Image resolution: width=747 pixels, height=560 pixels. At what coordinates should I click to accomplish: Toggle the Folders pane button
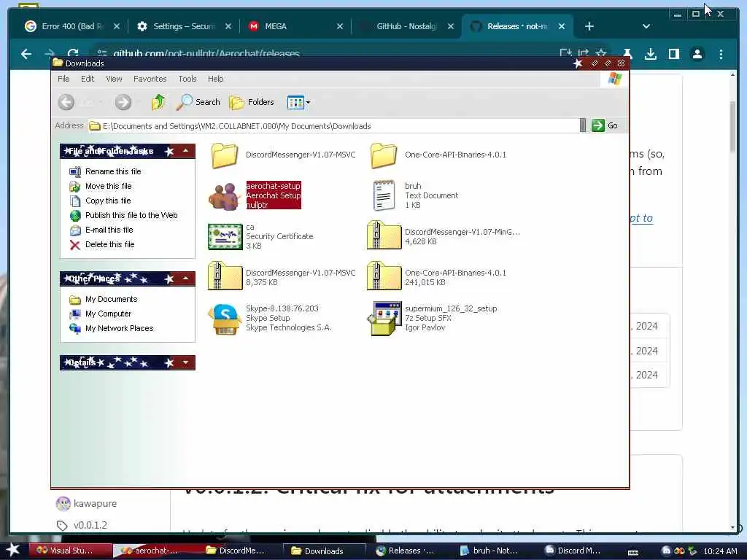click(252, 102)
